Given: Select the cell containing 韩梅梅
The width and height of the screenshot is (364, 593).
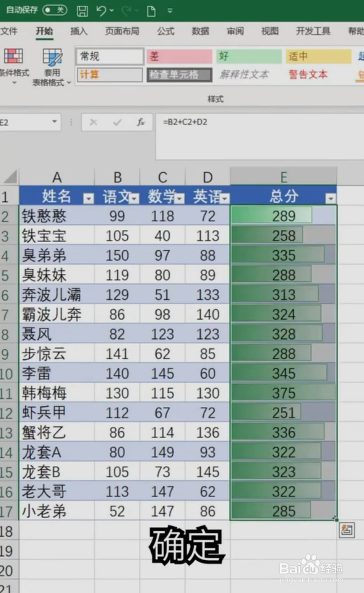Looking at the screenshot, I should point(57,393).
